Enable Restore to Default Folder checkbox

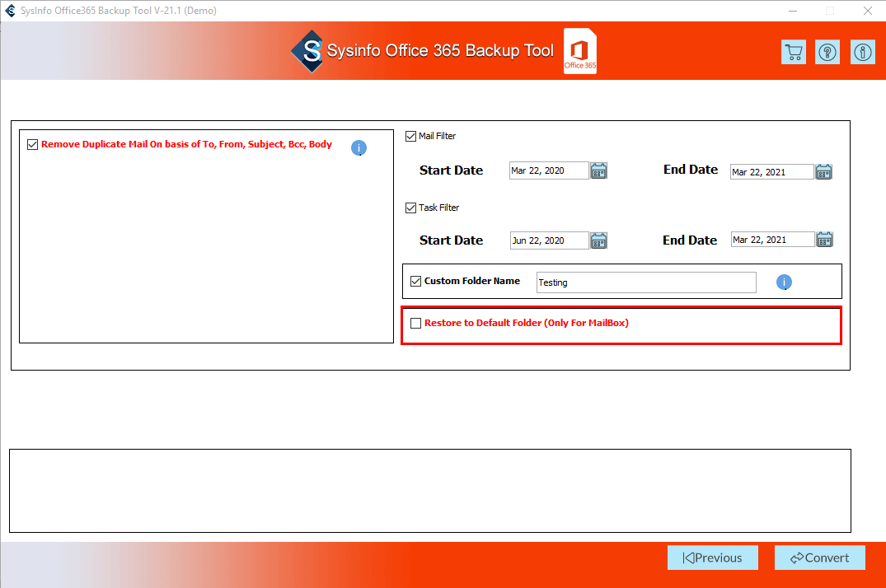[x=415, y=323]
